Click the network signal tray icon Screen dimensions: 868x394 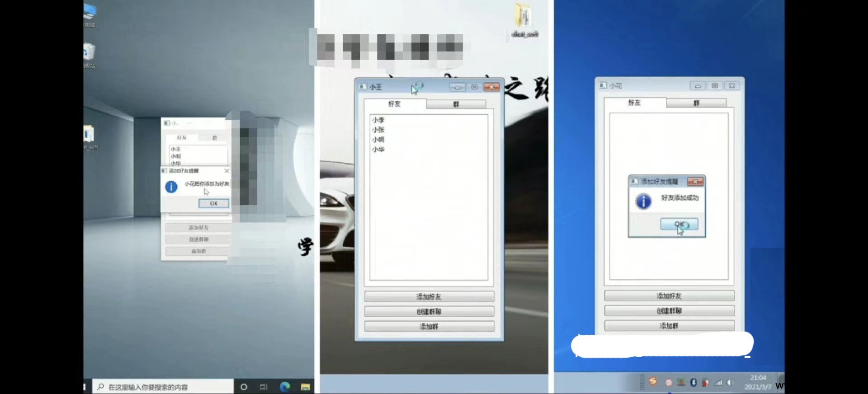point(718,382)
